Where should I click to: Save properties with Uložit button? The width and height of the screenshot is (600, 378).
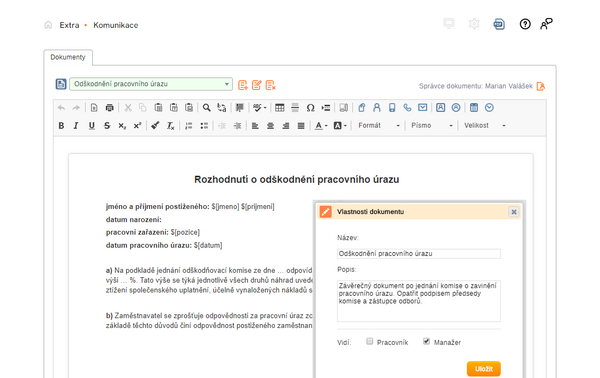484,369
